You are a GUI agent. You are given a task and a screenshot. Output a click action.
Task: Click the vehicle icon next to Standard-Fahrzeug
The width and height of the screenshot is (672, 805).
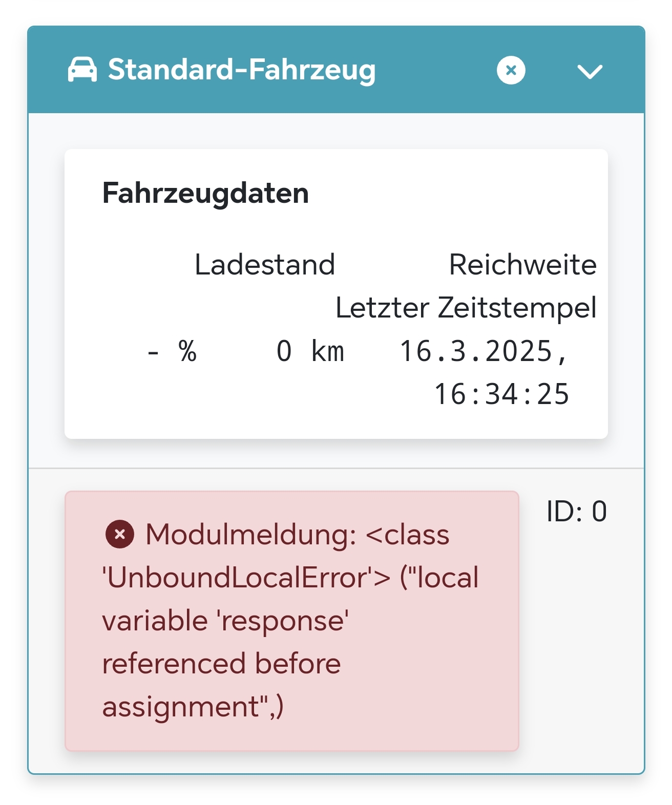coord(82,71)
